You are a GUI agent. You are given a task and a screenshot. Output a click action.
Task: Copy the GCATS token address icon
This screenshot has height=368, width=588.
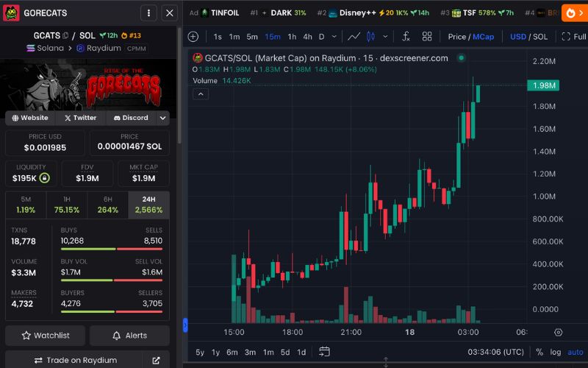(x=65, y=35)
